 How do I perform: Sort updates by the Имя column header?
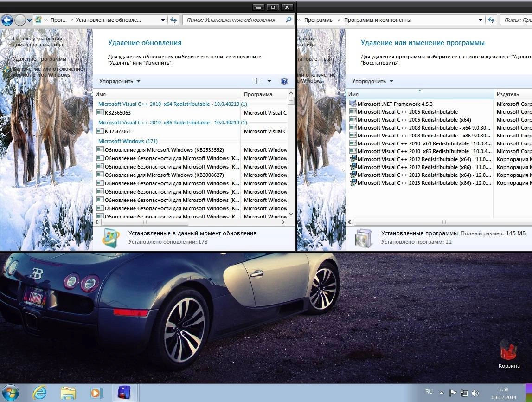[167, 94]
